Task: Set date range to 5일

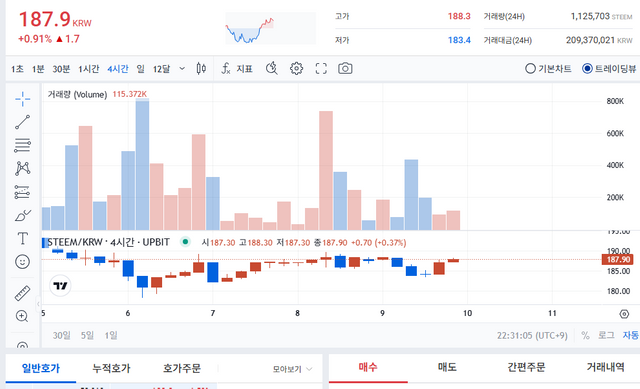Action: tap(87, 336)
